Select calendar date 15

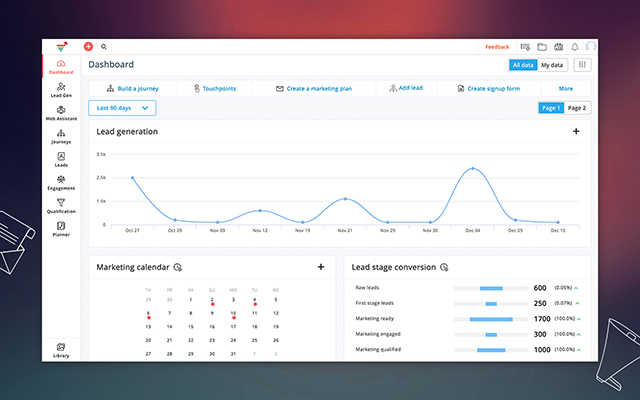(x=191, y=327)
